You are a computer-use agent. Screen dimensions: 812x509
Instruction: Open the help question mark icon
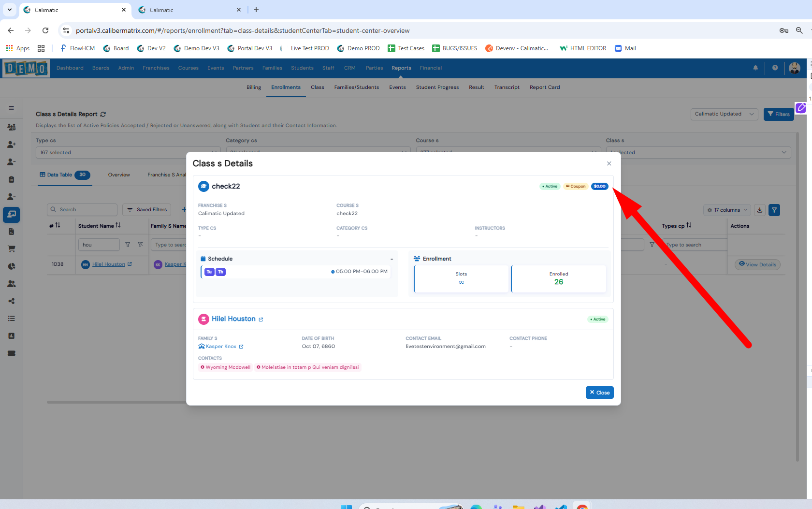[x=775, y=68]
